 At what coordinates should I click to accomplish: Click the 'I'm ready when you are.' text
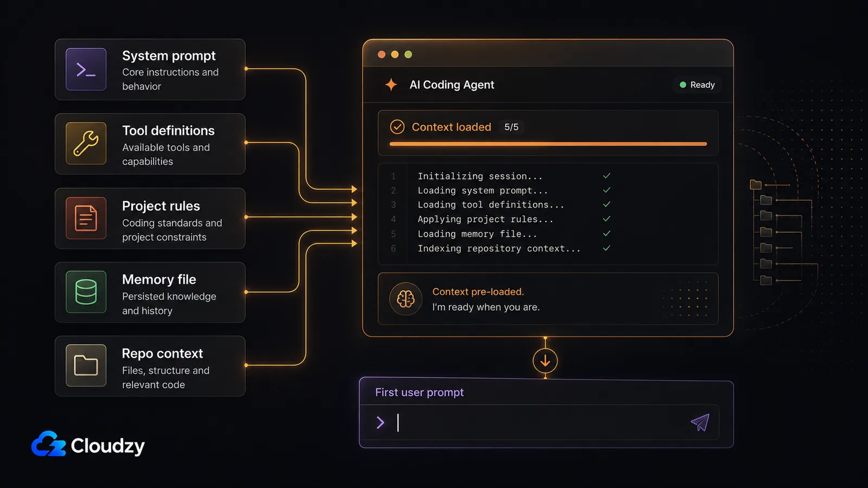tap(486, 307)
